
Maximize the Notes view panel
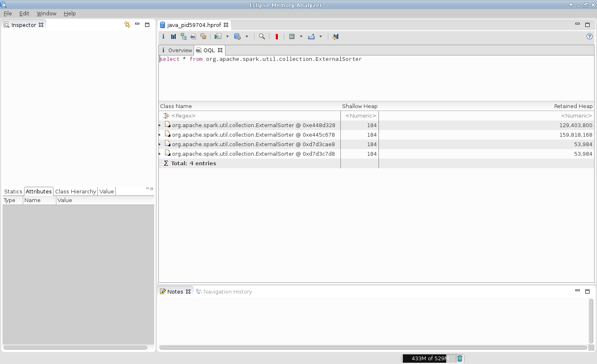[587, 292]
